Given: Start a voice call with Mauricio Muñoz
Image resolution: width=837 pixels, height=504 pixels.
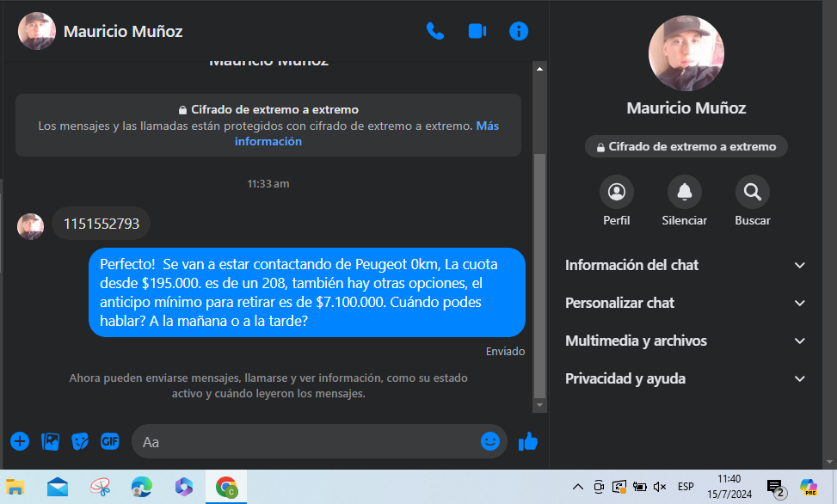Looking at the screenshot, I should pyautogui.click(x=435, y=32).
